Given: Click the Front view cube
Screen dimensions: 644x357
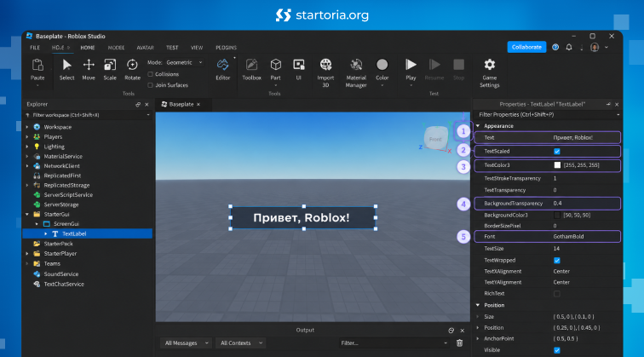Looking at the screenshot, I should [x=436, y=138].
